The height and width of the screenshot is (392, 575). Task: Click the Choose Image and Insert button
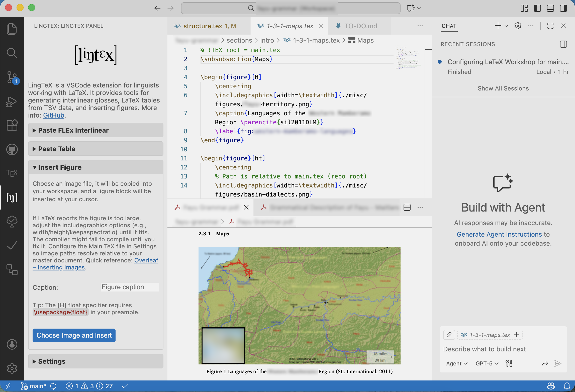[x=74, y=335]
